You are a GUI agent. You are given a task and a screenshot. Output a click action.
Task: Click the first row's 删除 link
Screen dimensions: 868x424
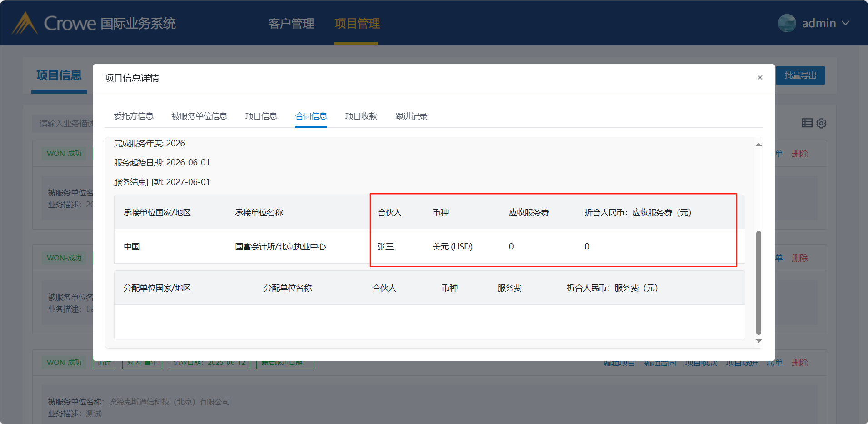click(x=799, y=154)
